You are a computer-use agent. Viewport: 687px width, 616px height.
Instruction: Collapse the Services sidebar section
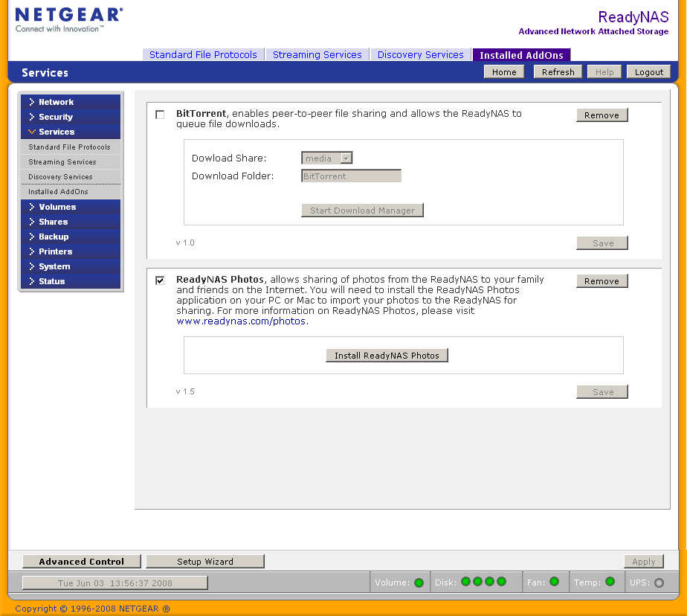[x=71, y=132]
